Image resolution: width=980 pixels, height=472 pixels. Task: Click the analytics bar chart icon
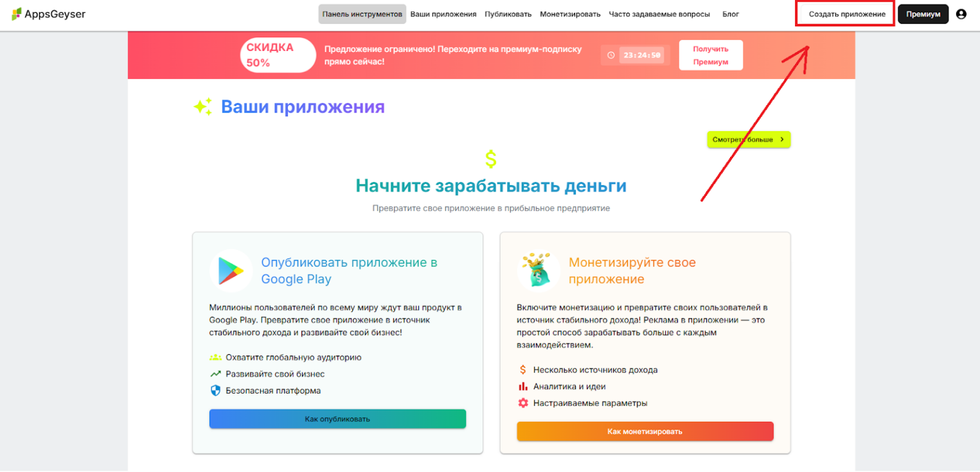[522, 386]
